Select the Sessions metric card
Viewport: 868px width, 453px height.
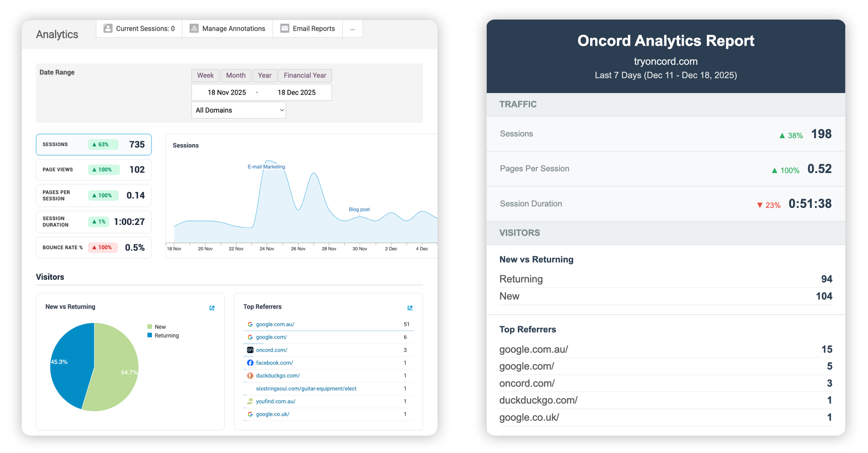(94, 145)
